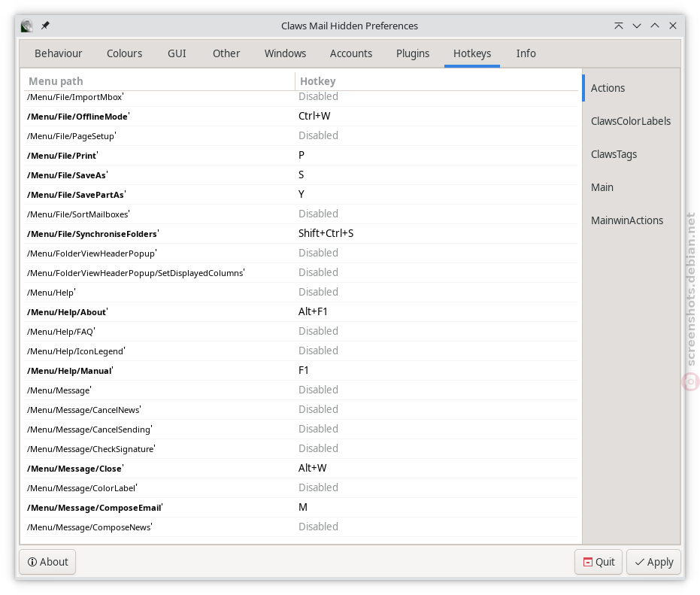
Task: Open the Windows tab
Action: coord(285,53)
